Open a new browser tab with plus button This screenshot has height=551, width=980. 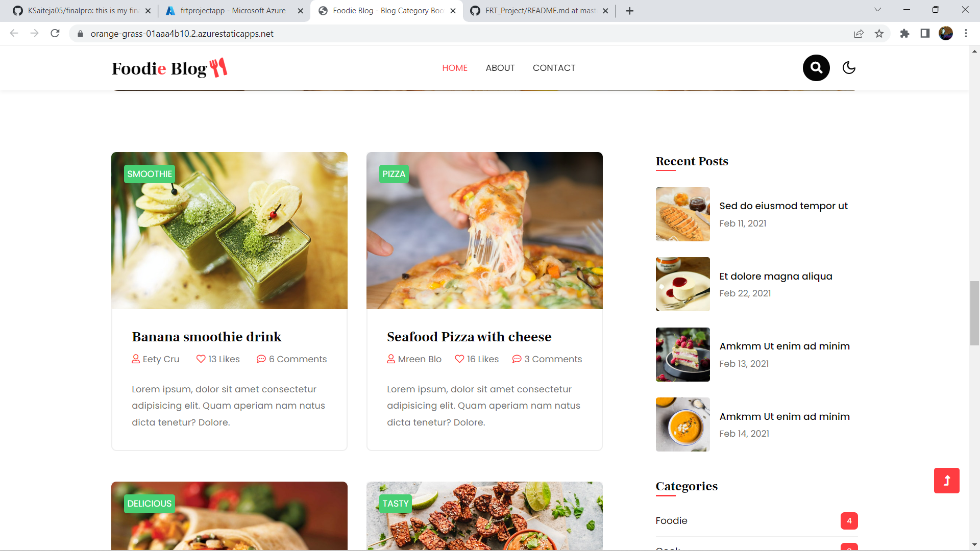point(629,10)
